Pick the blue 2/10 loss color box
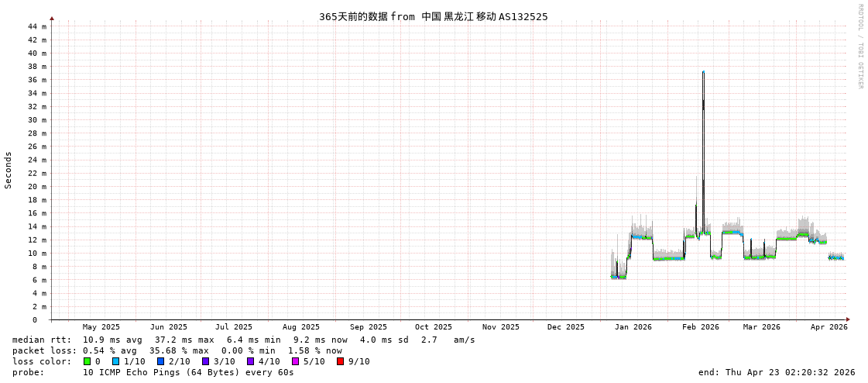This screenshot has height=383, width=868. 160,361
